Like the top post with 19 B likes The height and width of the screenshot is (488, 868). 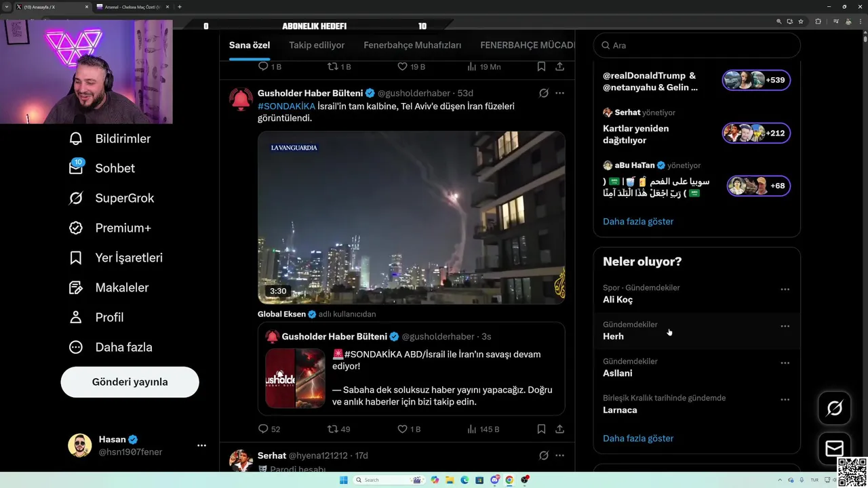402,66
